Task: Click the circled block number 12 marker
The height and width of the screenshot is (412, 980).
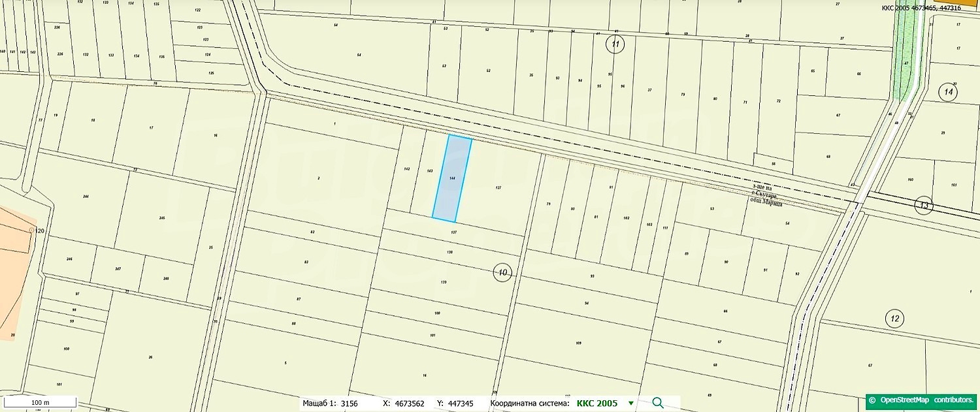Action: [894, 319]
